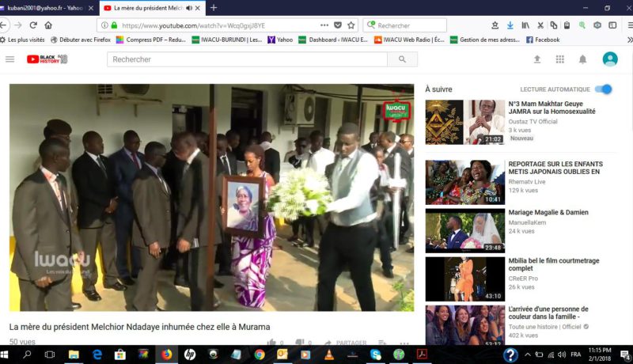Open L'arrivée d'une personne de couleur title
633x364 pixels.
pos(548,313)
